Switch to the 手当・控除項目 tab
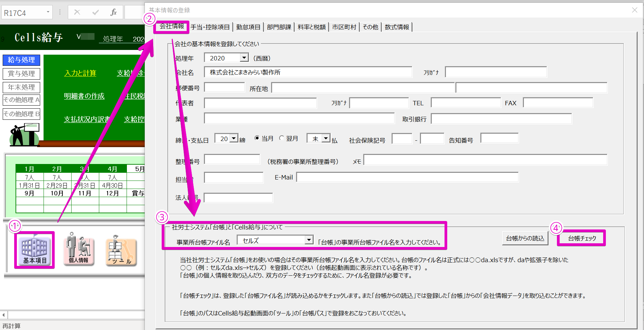 tap(210, 27)
